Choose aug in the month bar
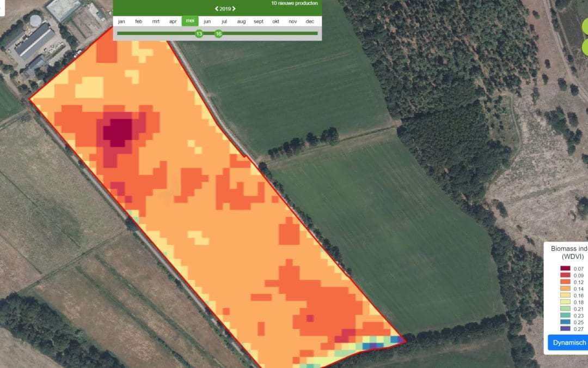 tap(241, 21)
